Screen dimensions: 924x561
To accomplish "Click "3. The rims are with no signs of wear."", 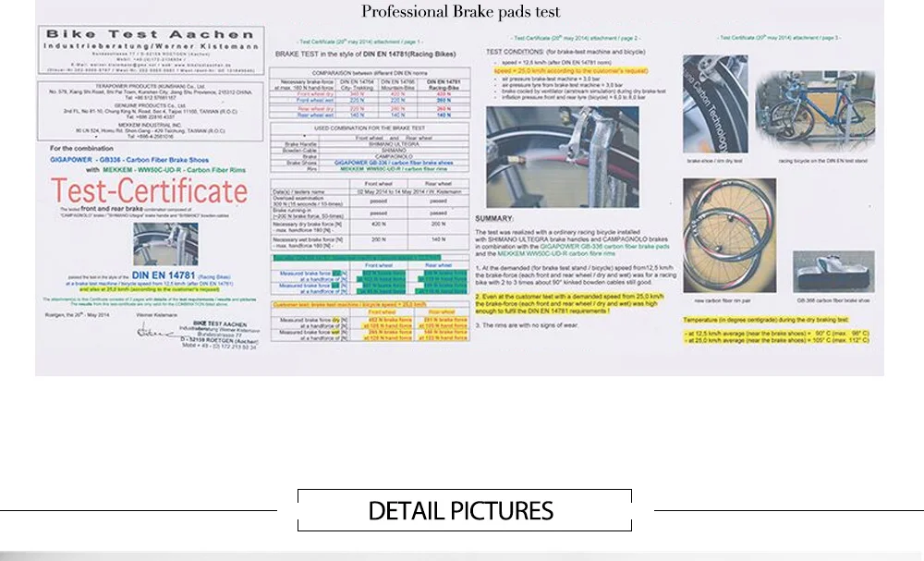I will 527,325.
